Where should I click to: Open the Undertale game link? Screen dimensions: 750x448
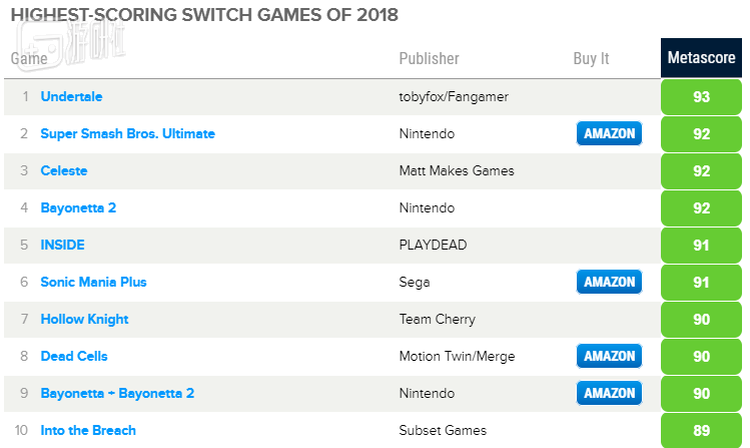(x=71, y=97)
